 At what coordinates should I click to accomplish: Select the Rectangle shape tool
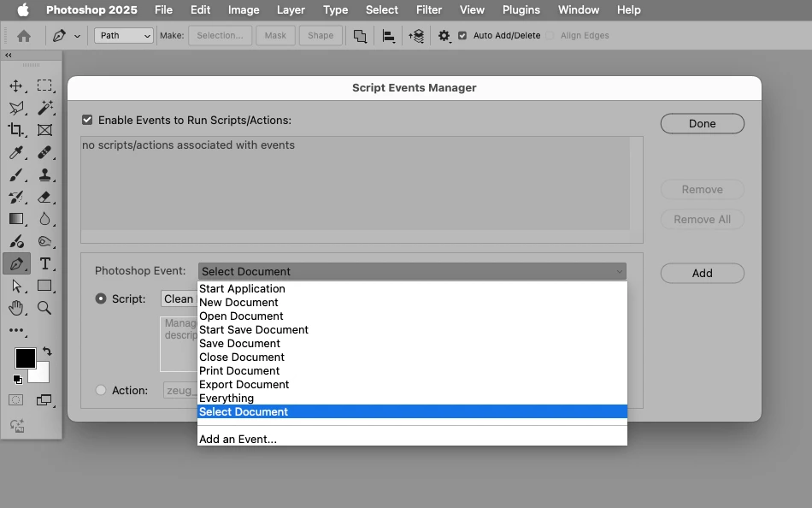44,286
